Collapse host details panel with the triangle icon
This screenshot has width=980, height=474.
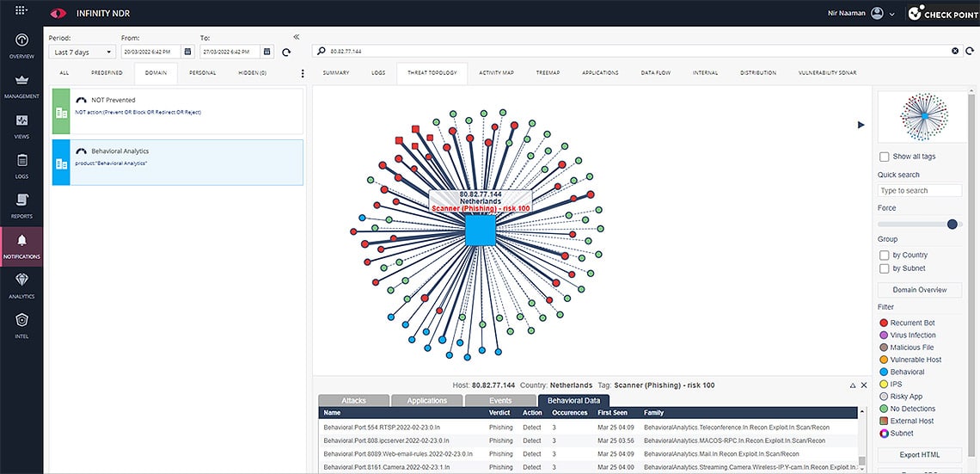[x=853, y=385]
